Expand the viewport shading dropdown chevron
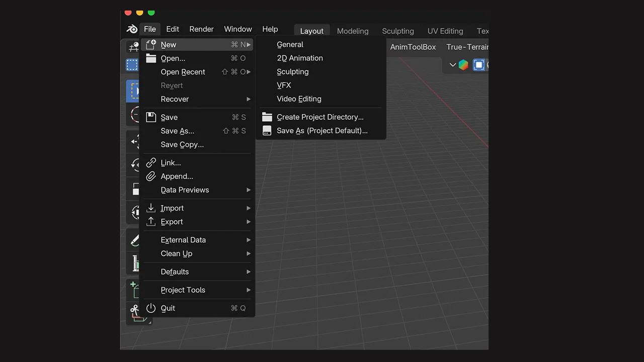Screen dimensions: 644x362 [x=452, y=64]
